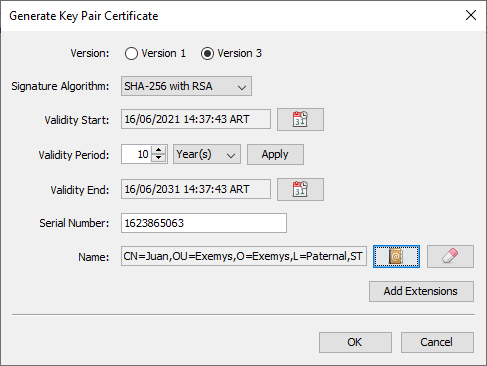Screen dimensions: 487x366
Task: Click into the Validity End field
Action: tap(196, 189)
